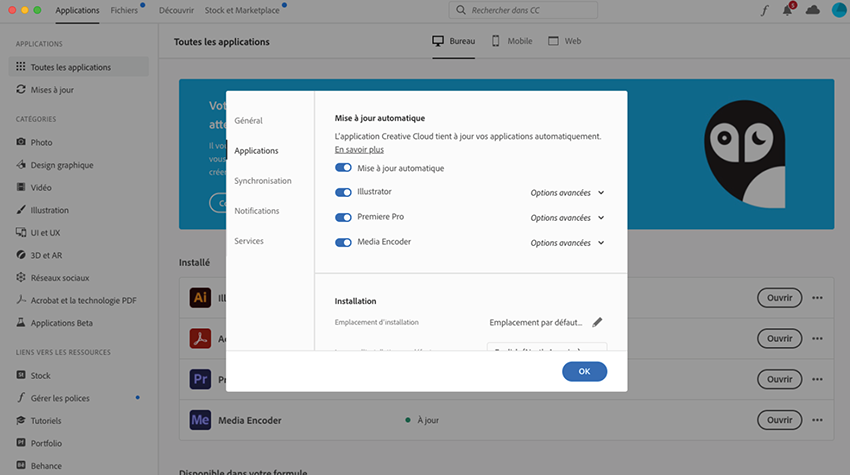Switch to Notifications preferences tab
The image size is (850, 475).
[257, 210]
